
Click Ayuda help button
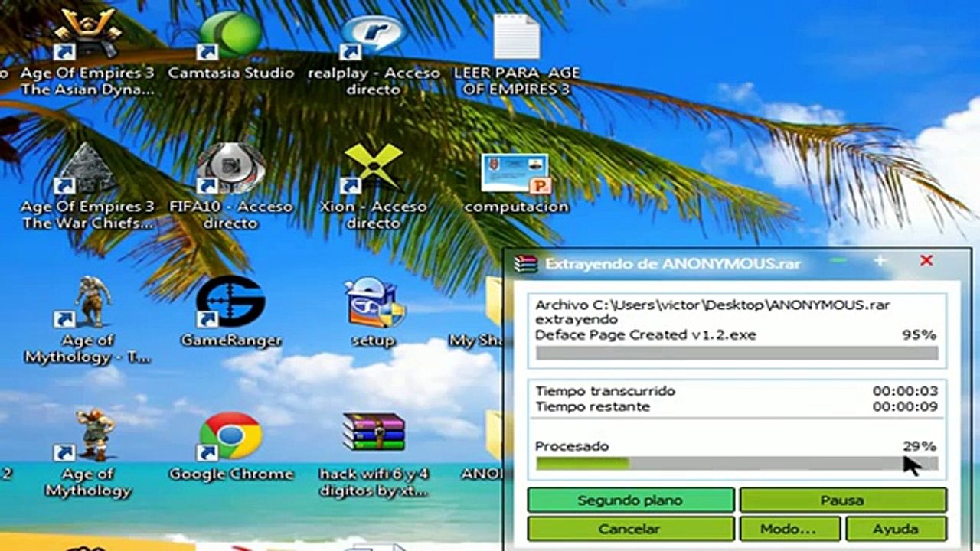tap(896, 529)
